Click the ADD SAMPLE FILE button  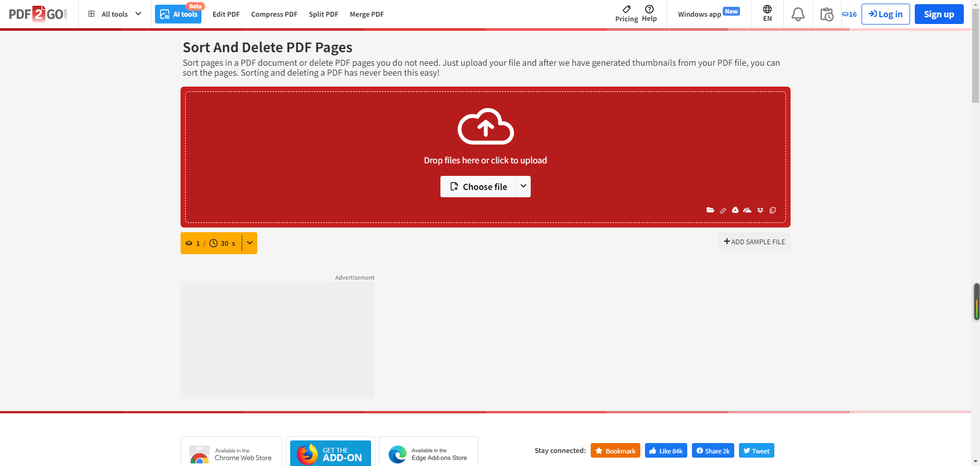tap(754, 242)
